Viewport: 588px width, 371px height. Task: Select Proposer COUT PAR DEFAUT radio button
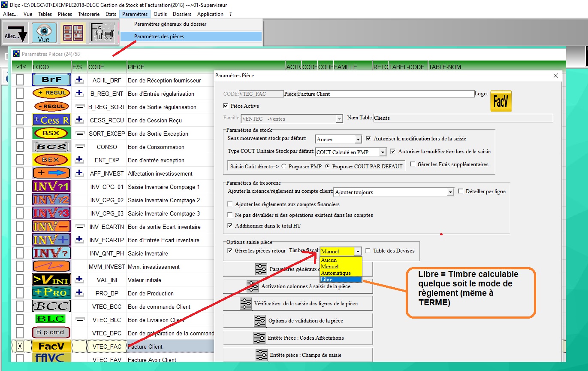pos(328,166)
